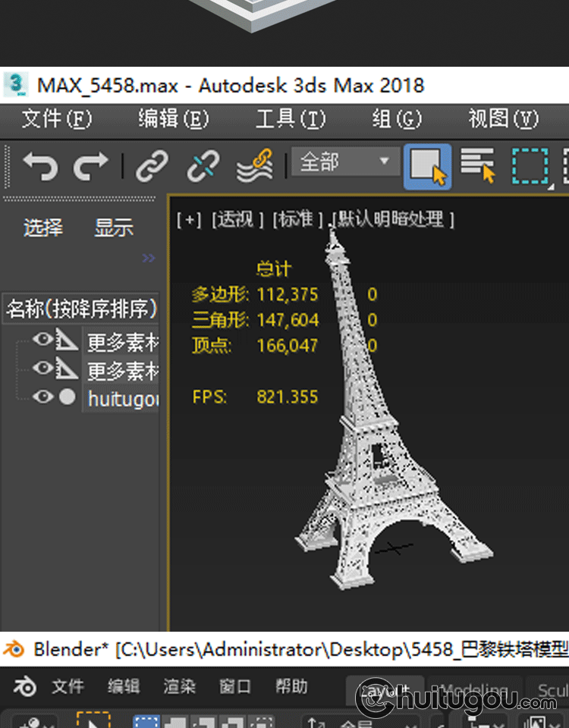The image size is (569, 728).
Task: Activate the Select Object tool
Action: tap(427, 165)
